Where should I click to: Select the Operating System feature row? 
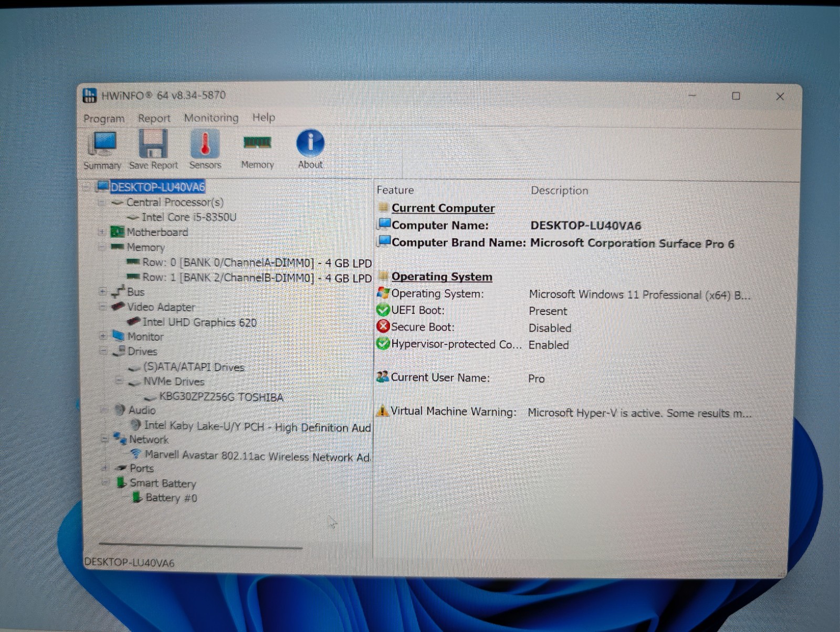pyautogui.click(x=564, y=294)
